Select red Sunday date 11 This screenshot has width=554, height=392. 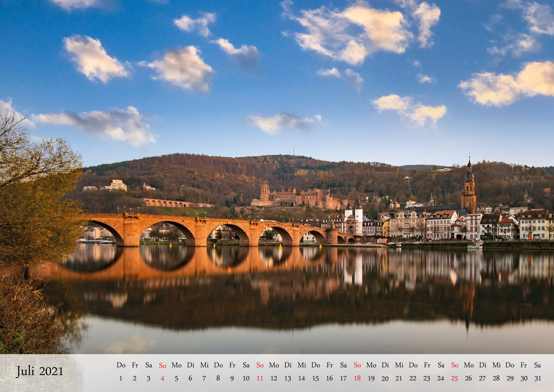click(x=260, y=378)
